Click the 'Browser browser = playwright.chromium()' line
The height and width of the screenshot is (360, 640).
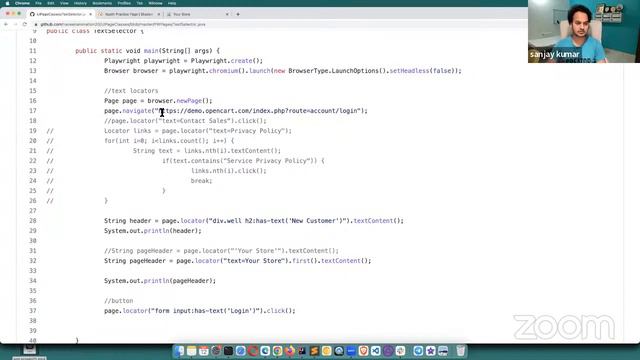tap(282, 71)
